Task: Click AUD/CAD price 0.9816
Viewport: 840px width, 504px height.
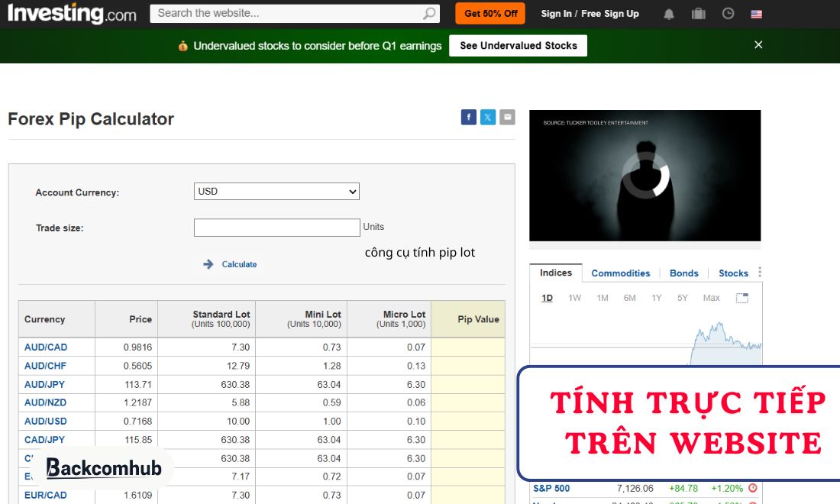Action: [x=137, y=347]
